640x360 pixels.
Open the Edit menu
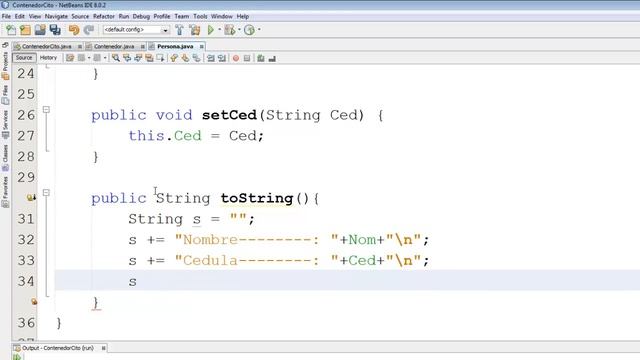pyautogui.click(x=20, y=16)
